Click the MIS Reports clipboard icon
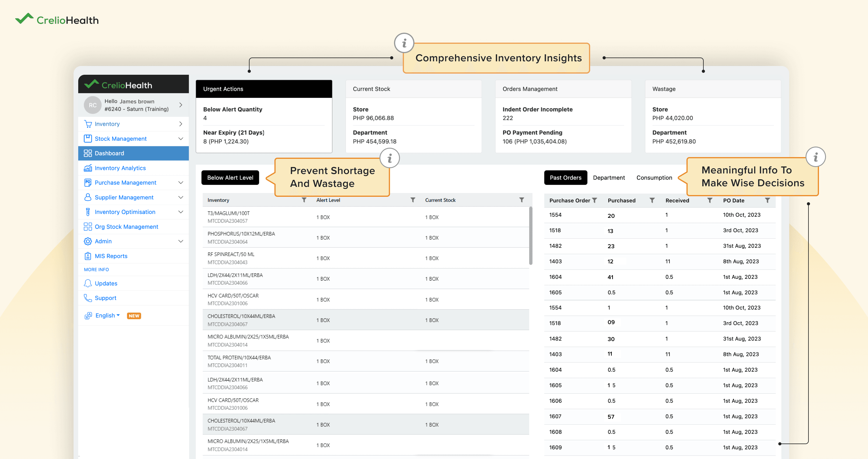 coord(88,256)
